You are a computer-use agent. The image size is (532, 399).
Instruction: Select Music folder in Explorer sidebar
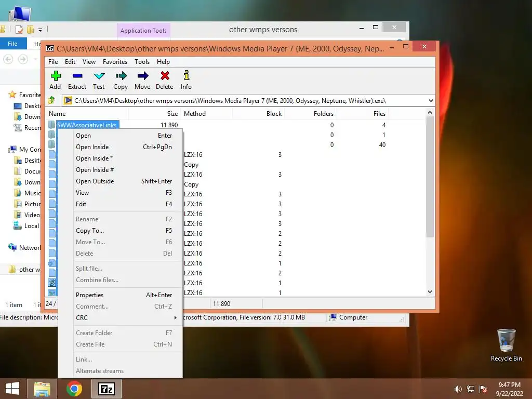(x=27, y=193)
